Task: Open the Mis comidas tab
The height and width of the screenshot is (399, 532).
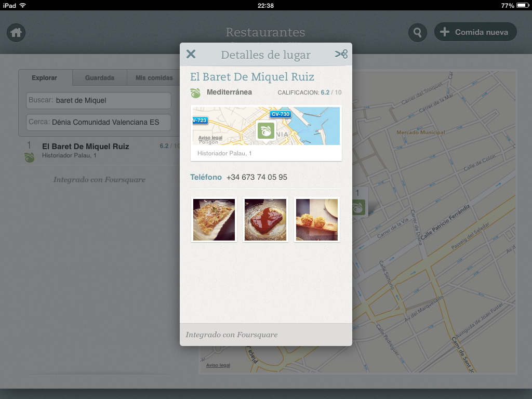Action: point(154,78)
